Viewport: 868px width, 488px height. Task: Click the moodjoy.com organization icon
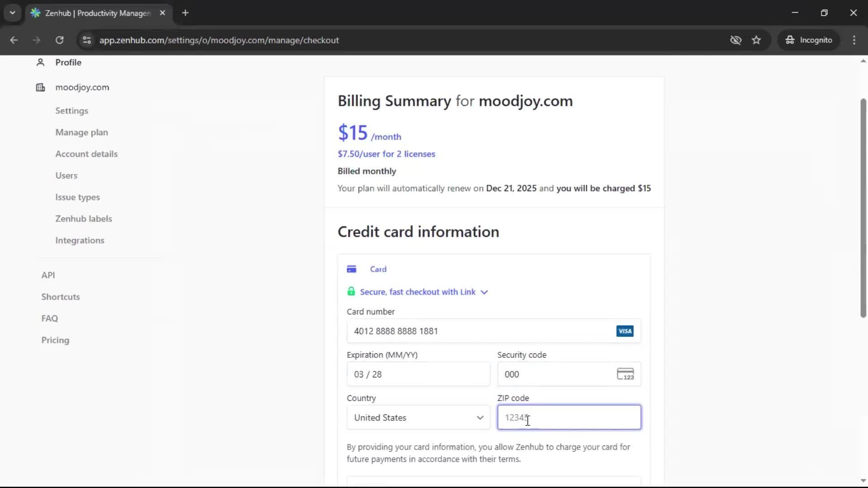point(40,87)
